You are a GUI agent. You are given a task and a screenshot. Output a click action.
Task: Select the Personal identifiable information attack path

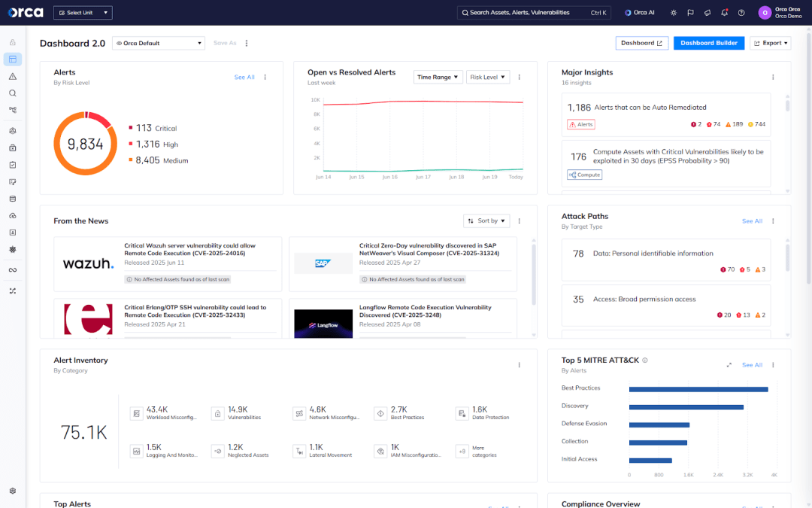[x=666, y=260]
